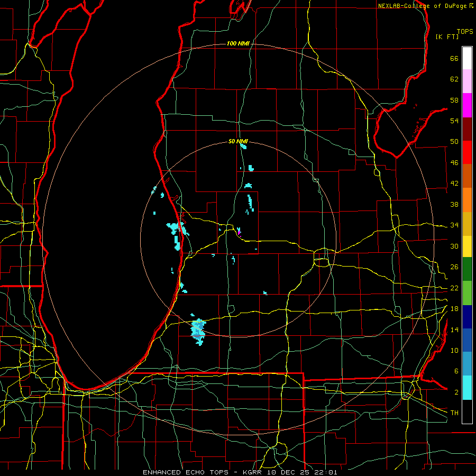This screenshot has height=476, width=476.
Task: Select the 18 legend value
Action: [x=454, y=309]
